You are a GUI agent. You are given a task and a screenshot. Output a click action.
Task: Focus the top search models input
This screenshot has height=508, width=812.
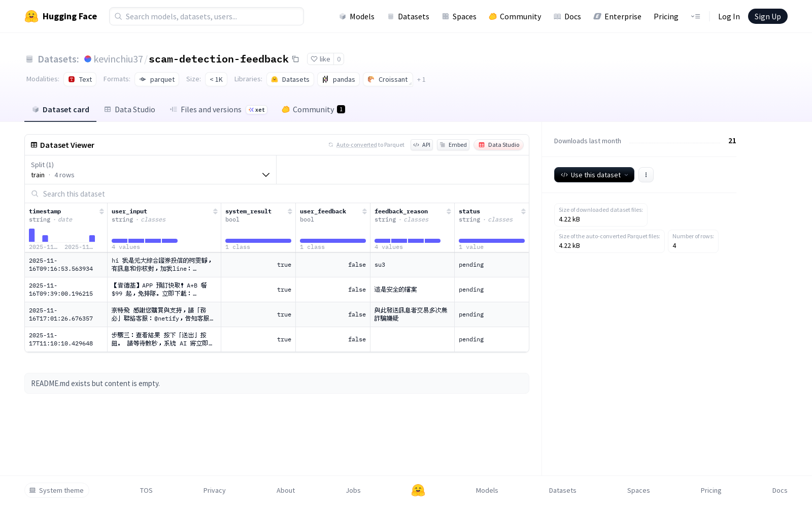coord(207,16)
